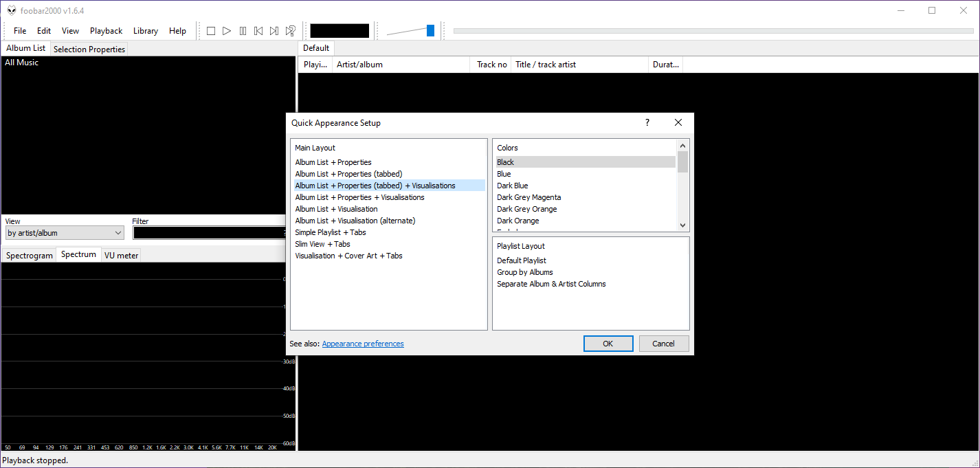Click the black visualisation box in toolbar
This screenshot has width=980, height=468.
(339, 31)
